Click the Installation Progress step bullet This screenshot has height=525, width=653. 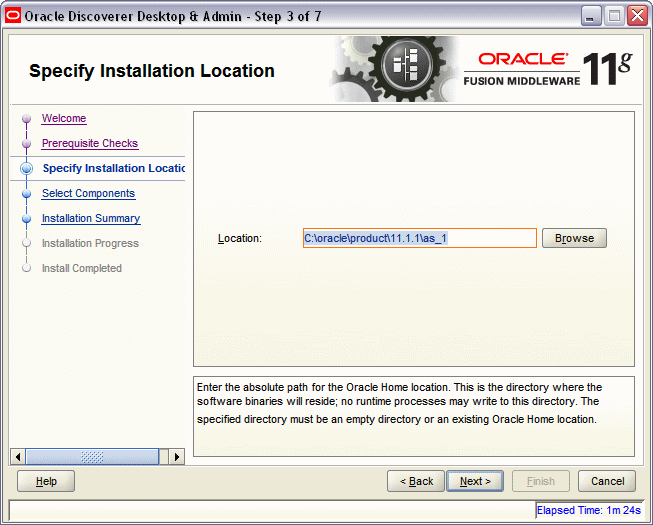(x=27, y=243)
